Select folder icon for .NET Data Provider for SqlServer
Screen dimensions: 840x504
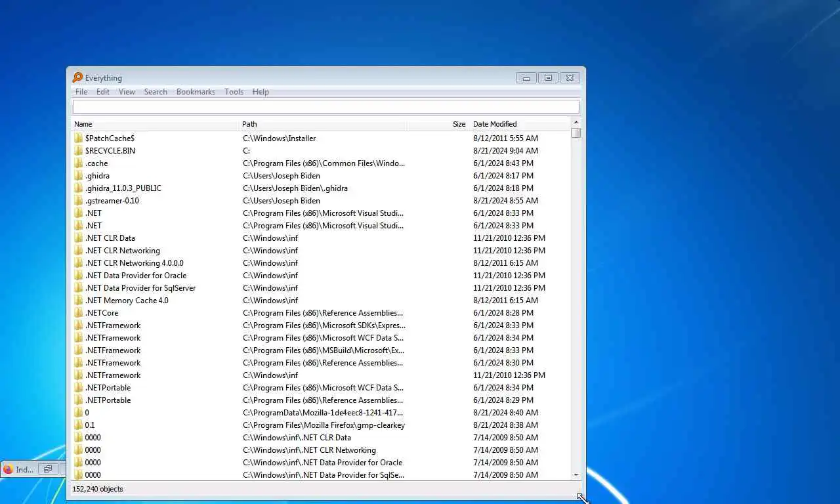tap(78, 288)
